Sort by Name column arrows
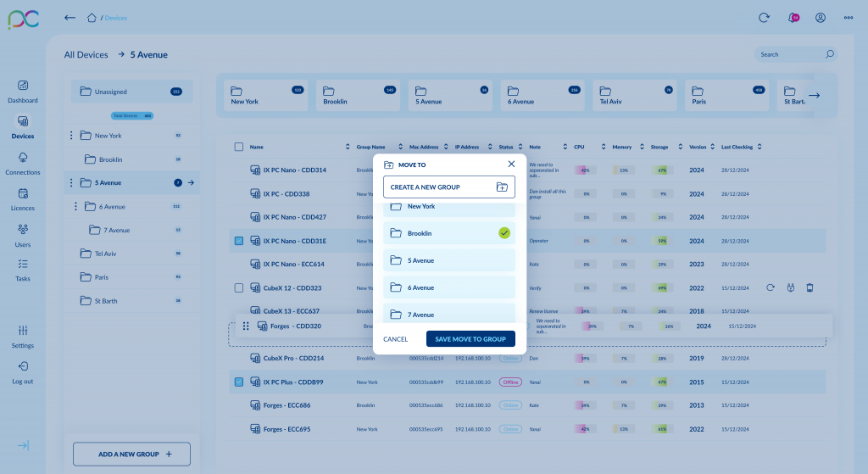Viewport: 868px width, 474px height. pos(348,147)
